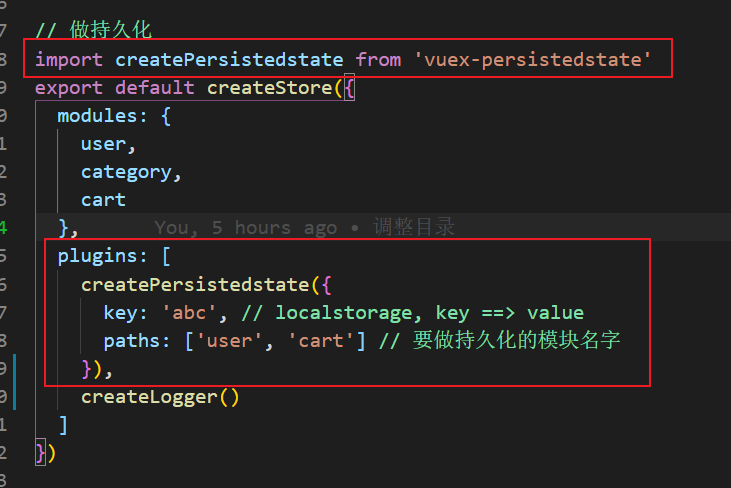731x488 pixels.
Task: Click the user entry inside modules
Action: point(103,144)
